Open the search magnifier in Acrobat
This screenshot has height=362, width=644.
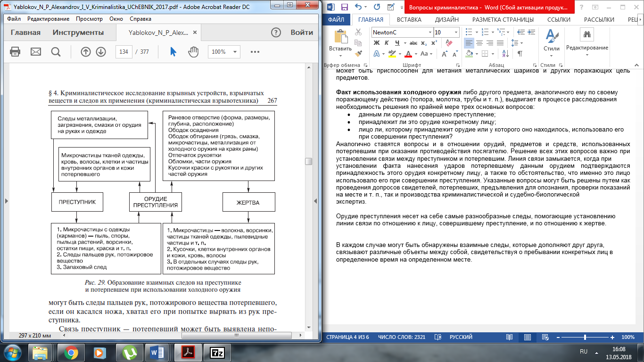(x=56, y=52)
